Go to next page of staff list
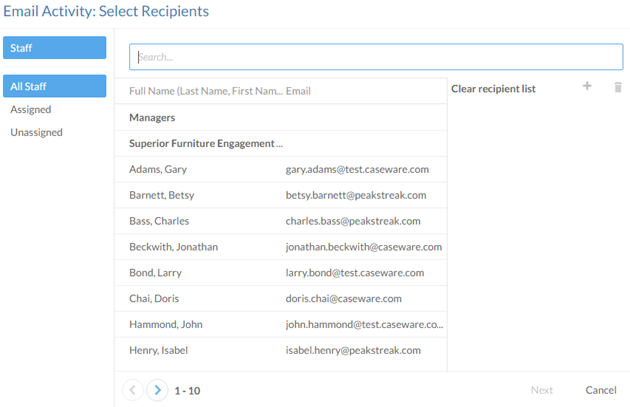 point(157,390)
